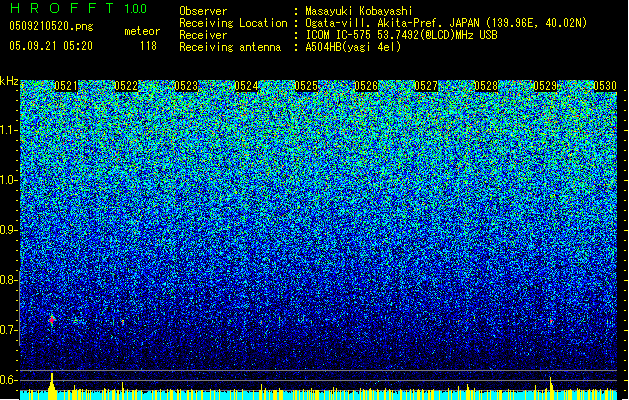This screenshot has height=400, width=629.
Task: Click the 0530 time marker
Action: click(x=605, y=86)
